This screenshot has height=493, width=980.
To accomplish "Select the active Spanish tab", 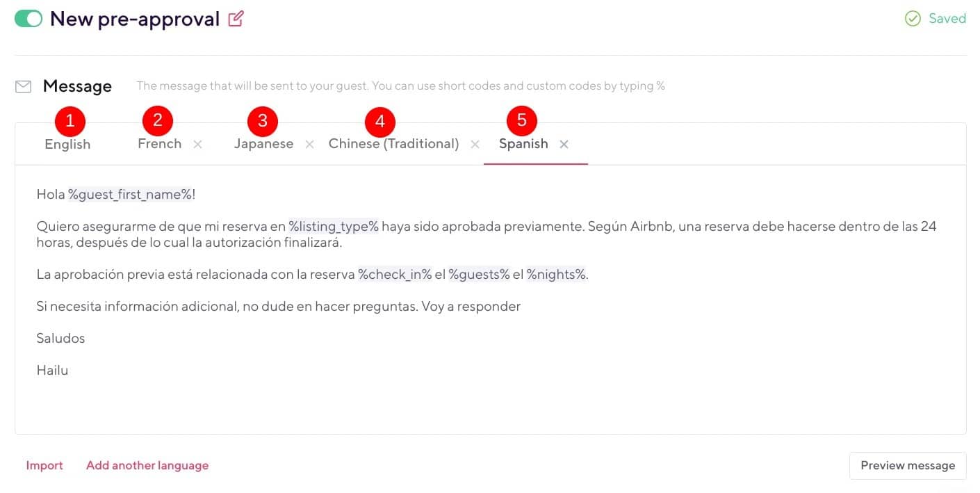I will (x=523, y=144).
